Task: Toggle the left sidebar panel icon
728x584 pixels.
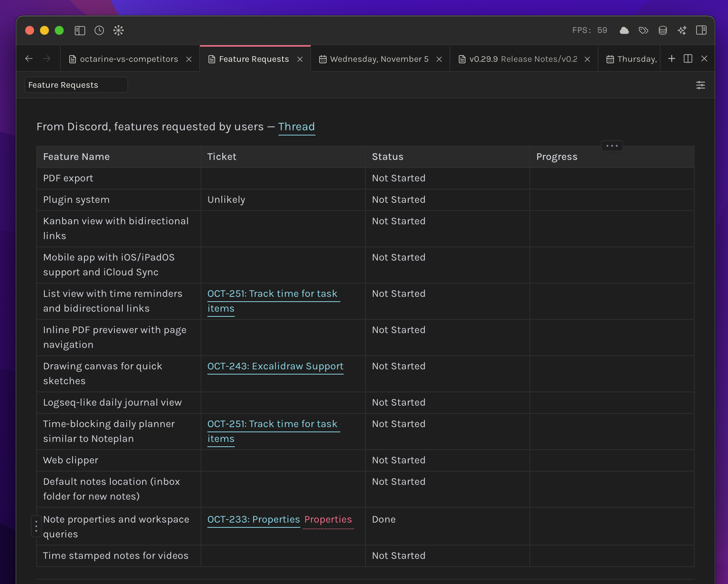Action: pos(80,30)
